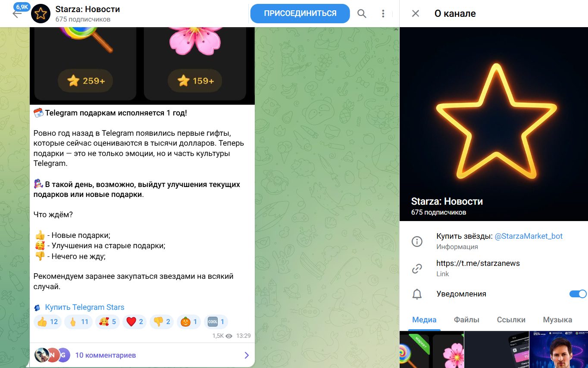Image resolution: width=588 pixels, height=368 pixels.
Task: Switch to the Ссылки tab
Action: coord(511,320)
